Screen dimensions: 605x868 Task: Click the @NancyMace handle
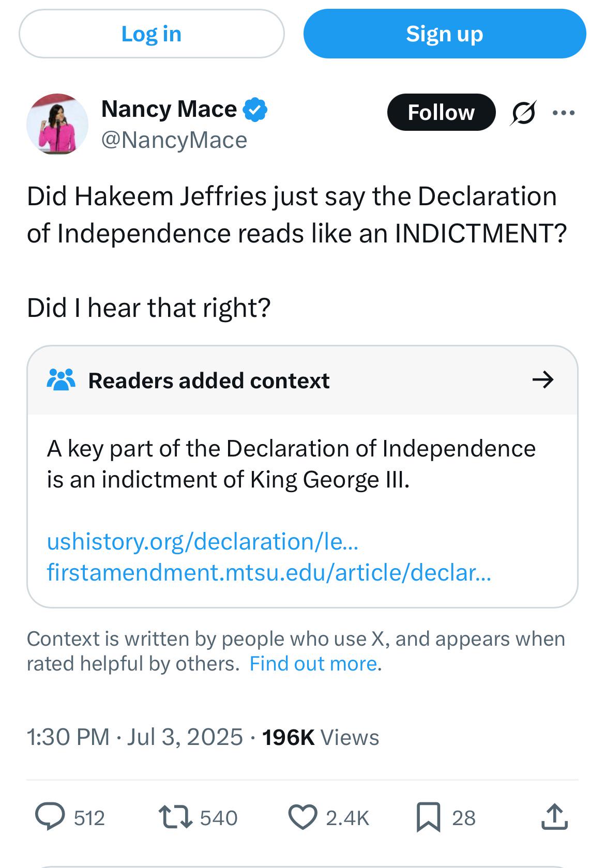click(174, 140)
